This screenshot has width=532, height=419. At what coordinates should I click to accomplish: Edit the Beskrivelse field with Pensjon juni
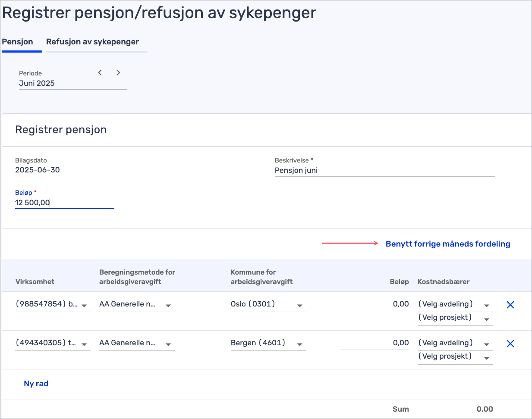384,170
